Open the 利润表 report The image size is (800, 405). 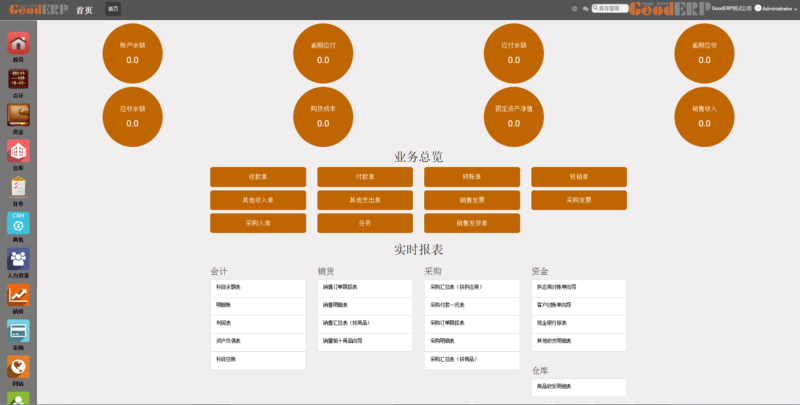coord(258,323)
